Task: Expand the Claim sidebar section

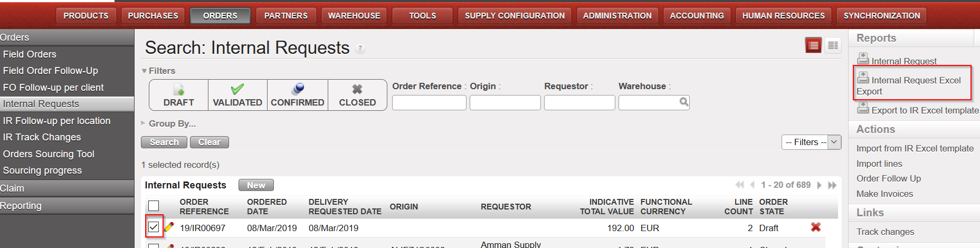Action: pos(67,188)
